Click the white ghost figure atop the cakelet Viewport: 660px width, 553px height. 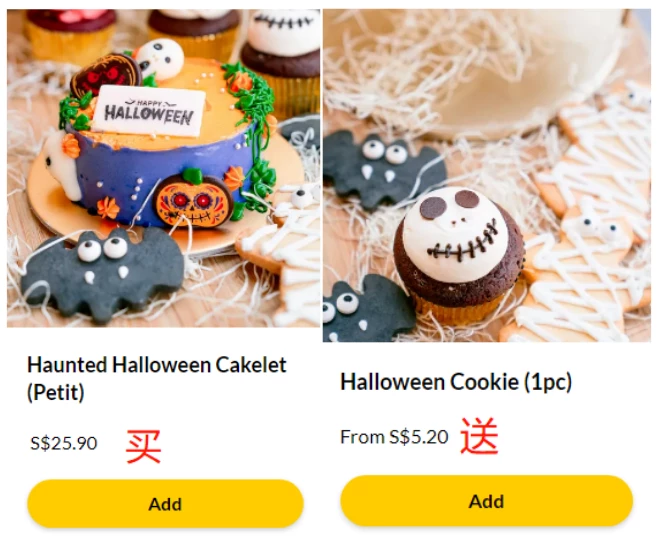[x=159, y=60]
